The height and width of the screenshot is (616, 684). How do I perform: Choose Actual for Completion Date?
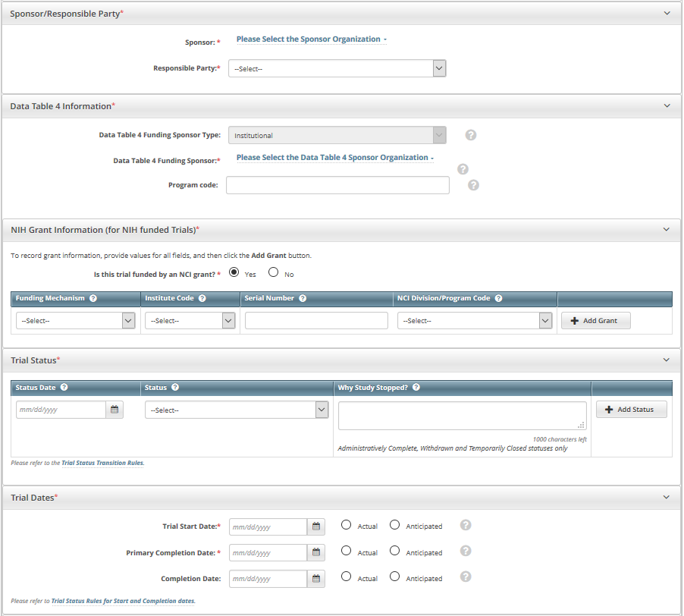346,577
